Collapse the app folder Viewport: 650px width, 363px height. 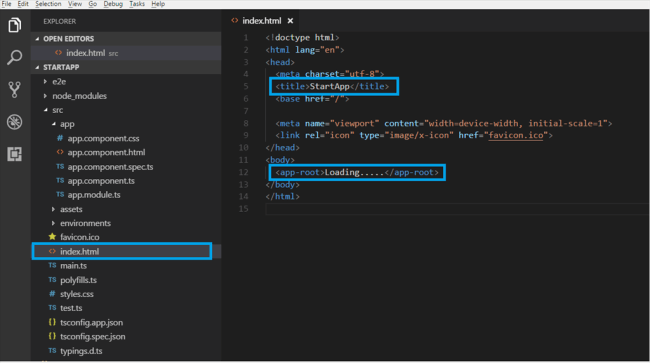coord(53,124)
